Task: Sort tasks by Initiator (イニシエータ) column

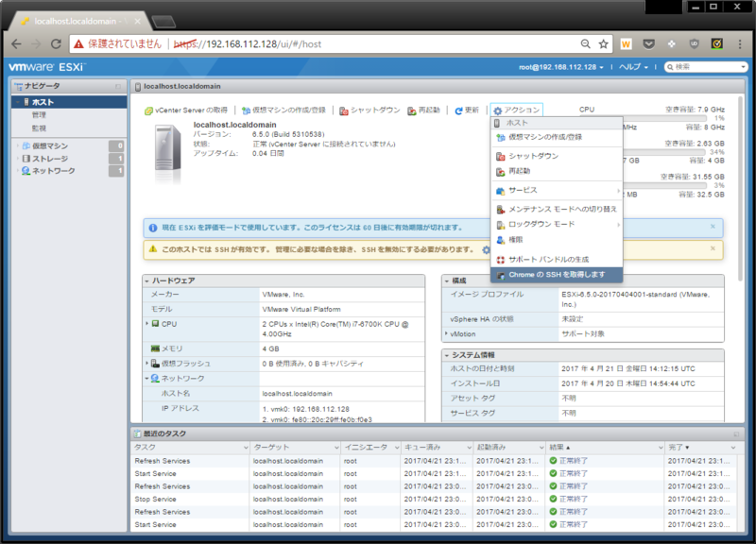Action: coord(370,447)
